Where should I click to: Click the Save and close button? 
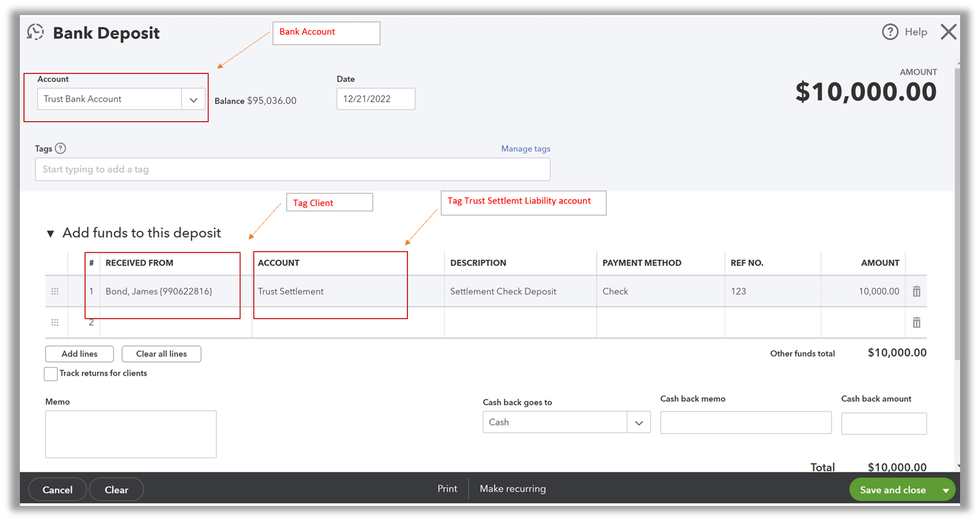point(893,490)
